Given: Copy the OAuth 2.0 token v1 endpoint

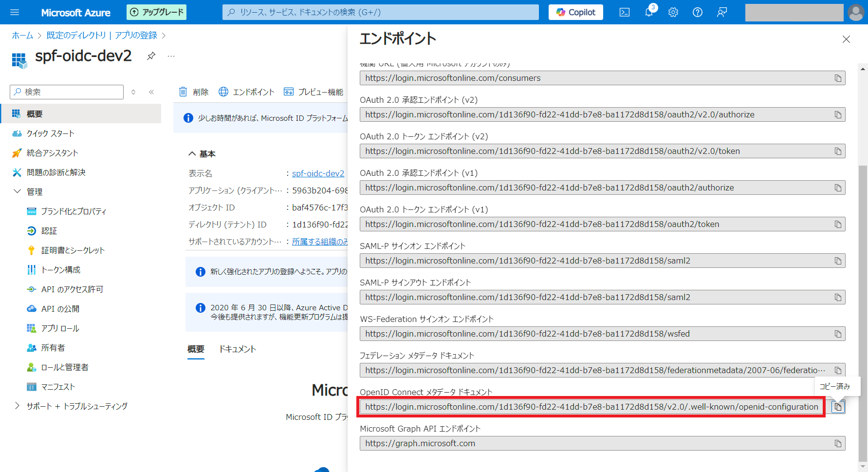Looking at the screenshot, I should pos(838,224).
